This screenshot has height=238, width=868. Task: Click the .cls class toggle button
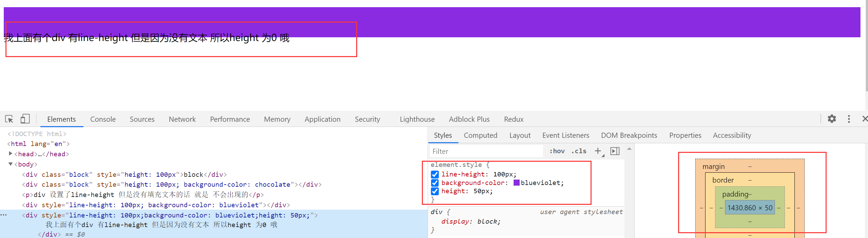pos(579,151)
